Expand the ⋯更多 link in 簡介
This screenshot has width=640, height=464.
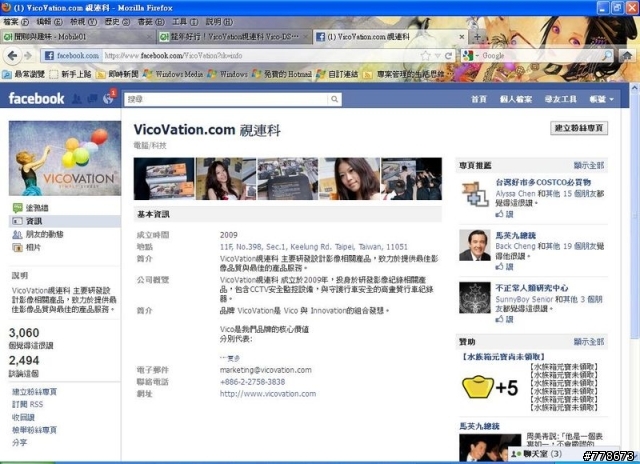230,358
